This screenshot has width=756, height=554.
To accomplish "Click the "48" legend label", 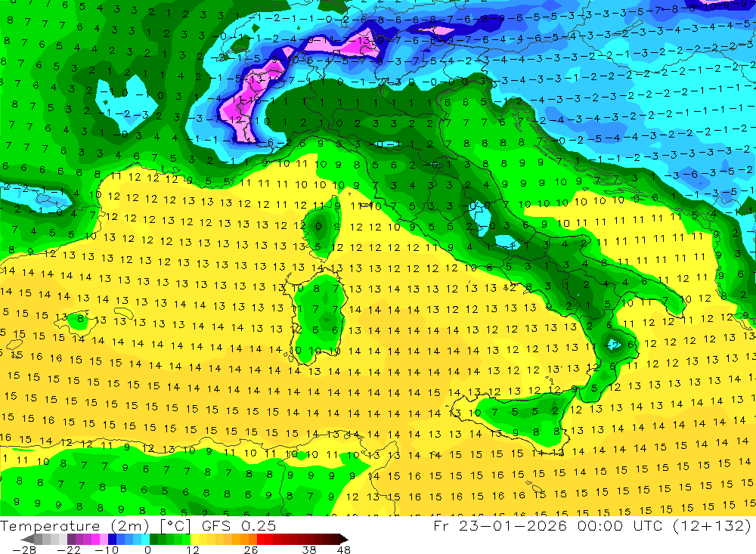I will click(x=344, y=549).
